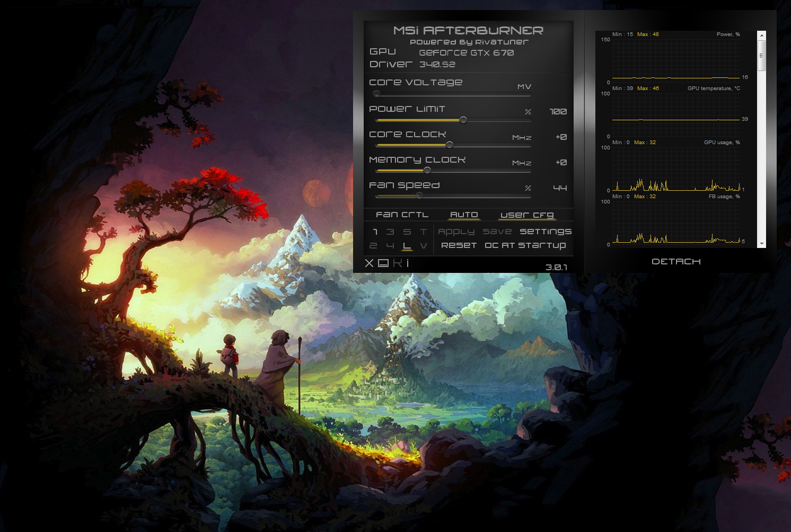Open the information "i" icon
This screenshot has width=791, height=532.
[x=408, y=262]
